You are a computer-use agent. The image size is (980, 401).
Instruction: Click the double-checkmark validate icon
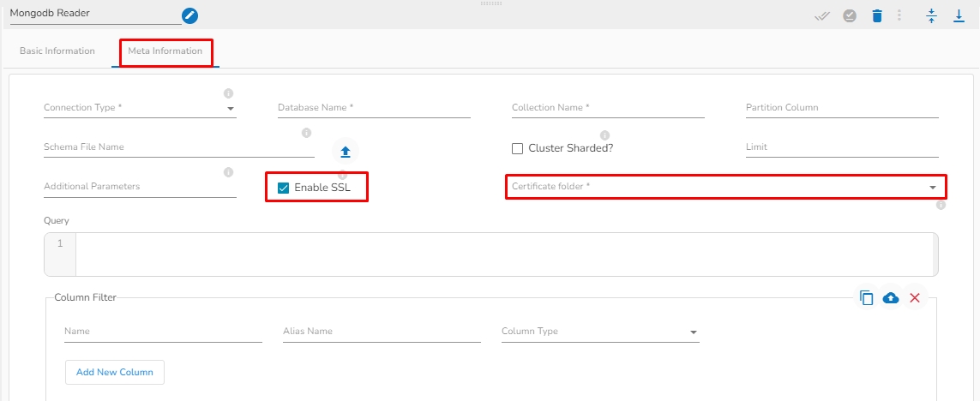point(822,16)
